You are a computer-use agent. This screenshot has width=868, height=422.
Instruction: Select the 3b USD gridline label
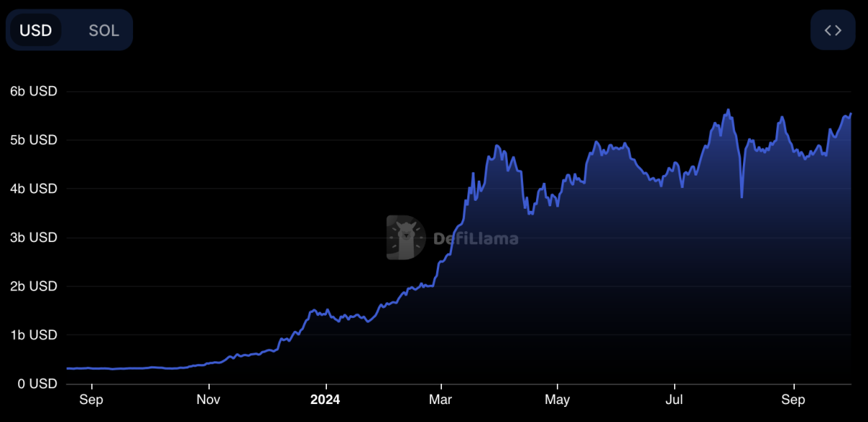(33, 238)
